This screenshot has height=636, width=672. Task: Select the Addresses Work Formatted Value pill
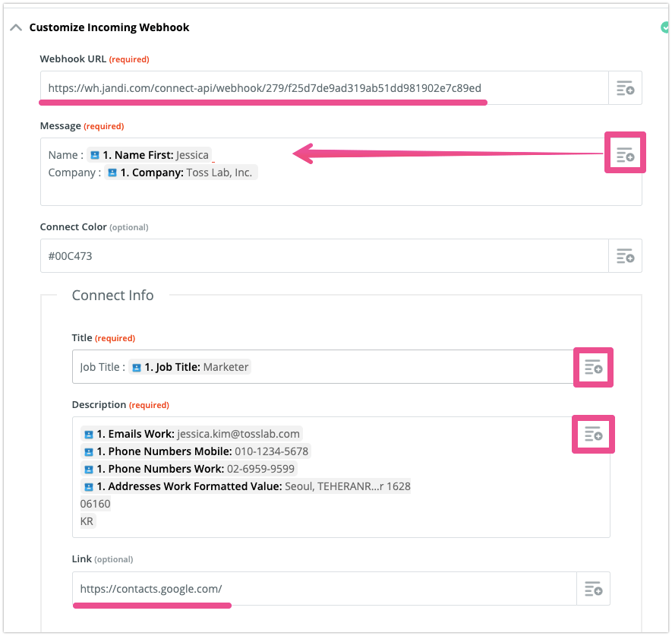[245, 486]
